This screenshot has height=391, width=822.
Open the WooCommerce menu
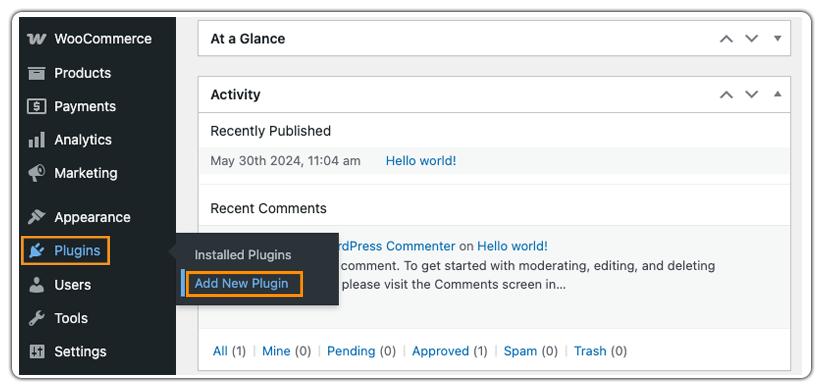tap(103, 39)
